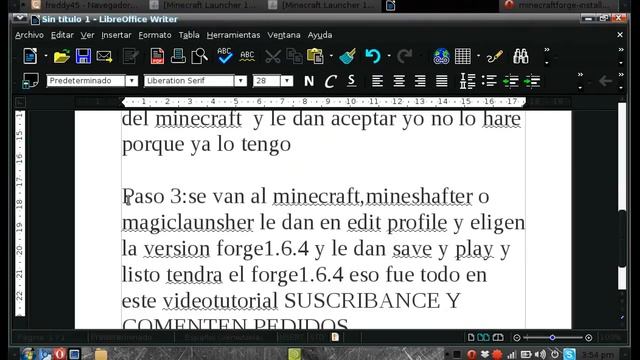Viewport: 640px width, 360px height.
Task: Open the Tabla menu
Action: coord(189,35)
